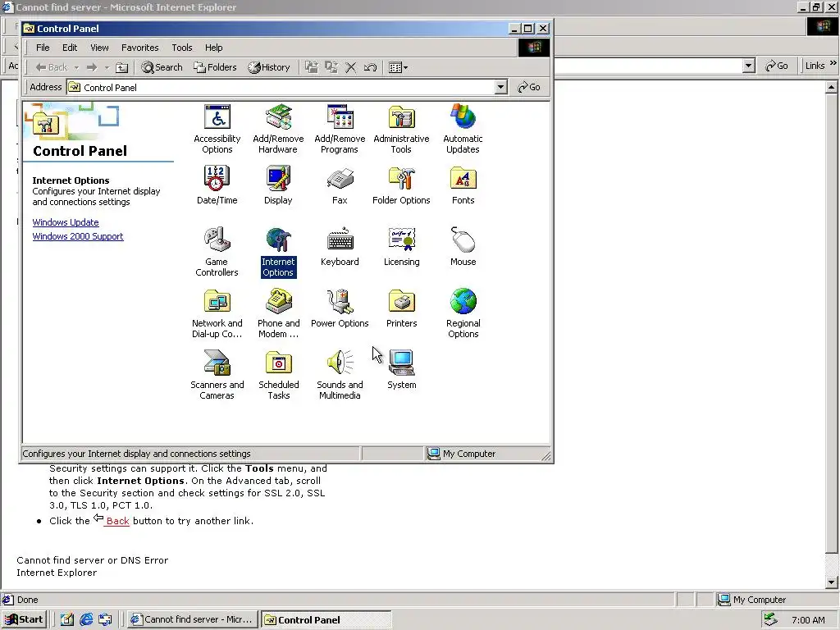840x630 pixels.
Task: Select the Internet Options icon
Action: click(x=278, y=252)
